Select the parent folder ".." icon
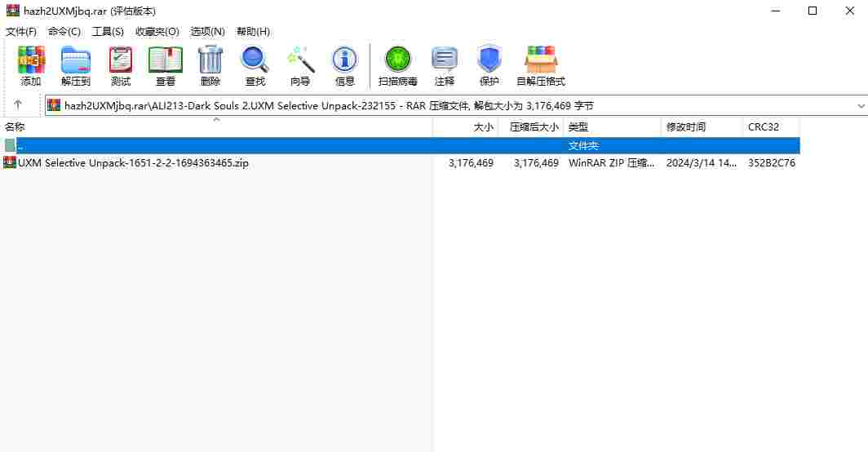868x452 pixels. coord(10,145)
